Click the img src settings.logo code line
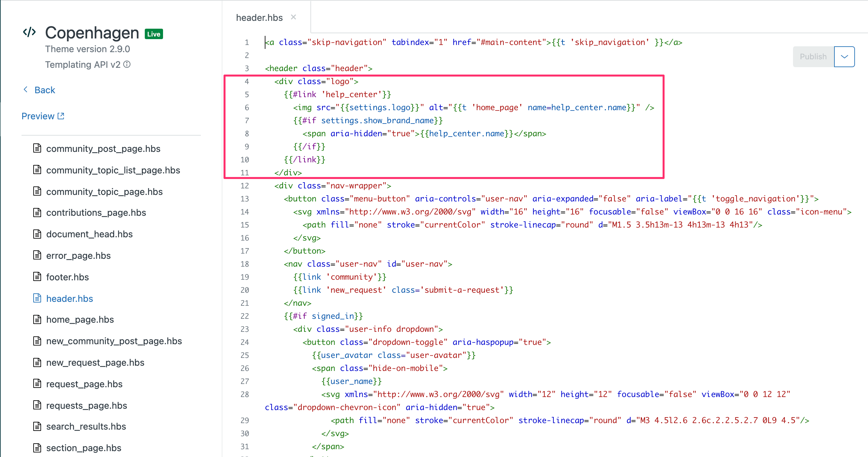868x457 pixels. [x=473, y=108]
